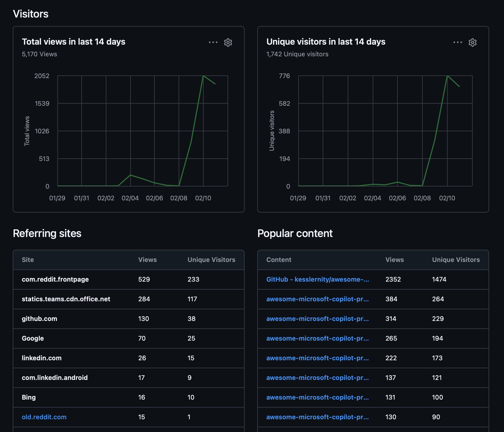Click the github.com referring site name
This screenshot has width=504, height=432.
click(39, 319)
